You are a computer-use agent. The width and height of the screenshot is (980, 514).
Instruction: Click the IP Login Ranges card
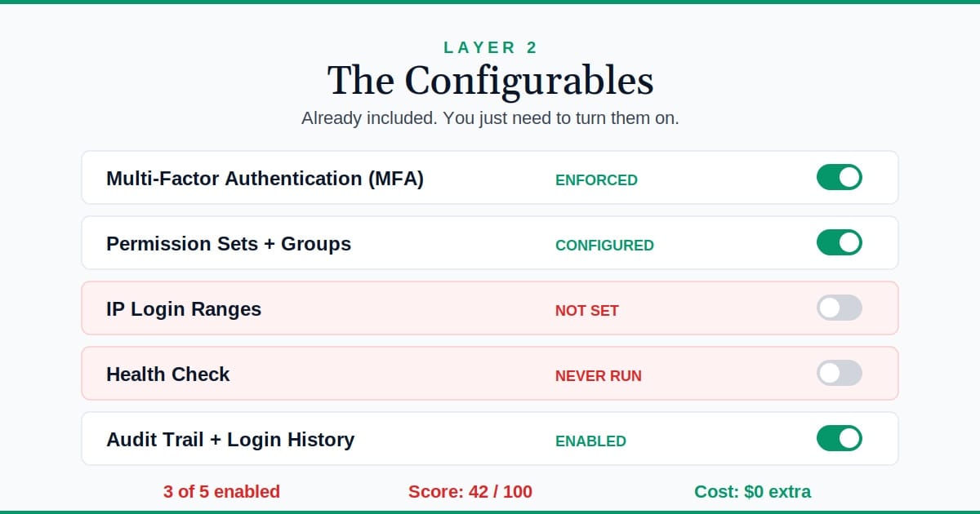click(x=327, y=308)
